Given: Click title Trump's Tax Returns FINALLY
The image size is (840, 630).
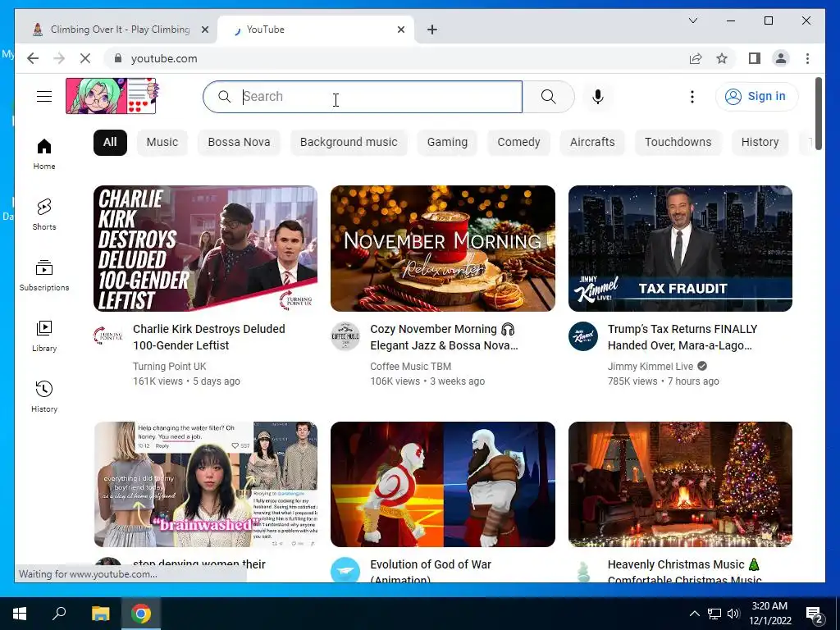Looking at the screenshot, I should click(x=682, y=337).
